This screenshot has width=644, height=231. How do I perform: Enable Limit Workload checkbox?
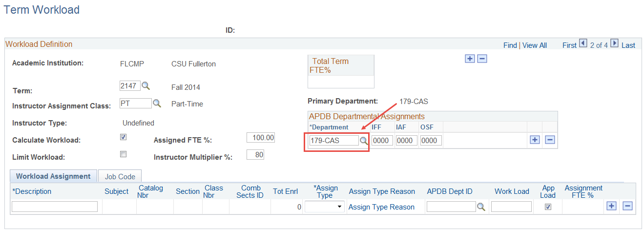124,154
